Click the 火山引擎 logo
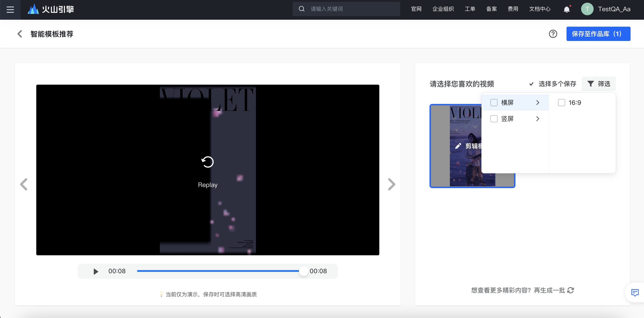Screen dimensions: 644x318 click(51, 9)
